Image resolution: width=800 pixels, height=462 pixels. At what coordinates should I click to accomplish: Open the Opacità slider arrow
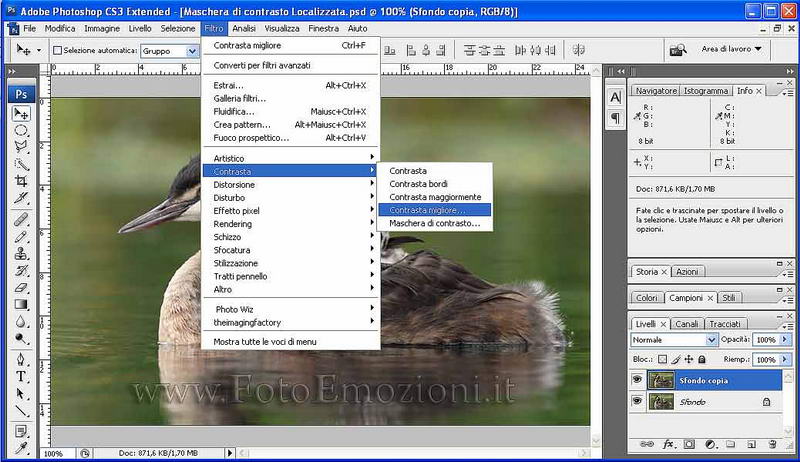[784, 339]
